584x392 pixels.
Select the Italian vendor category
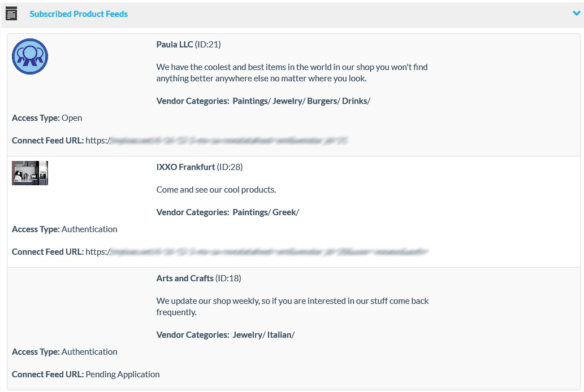pyautogui.click(x=279, y=334)
